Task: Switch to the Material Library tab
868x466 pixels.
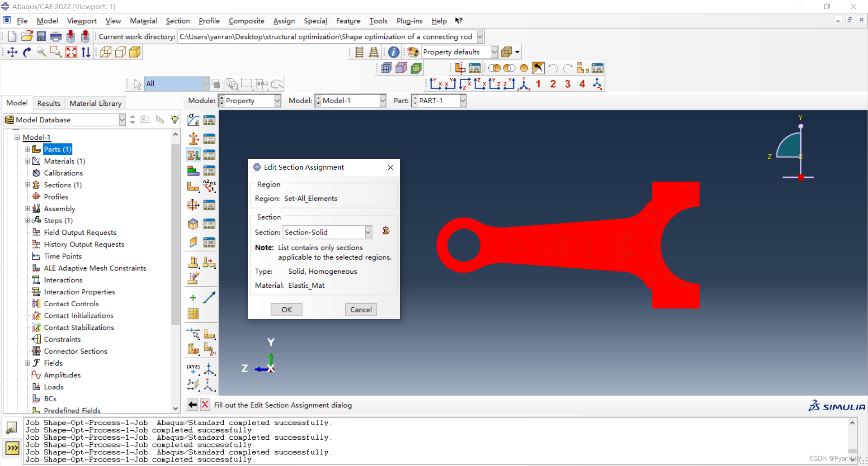Action: click(95, 103)
